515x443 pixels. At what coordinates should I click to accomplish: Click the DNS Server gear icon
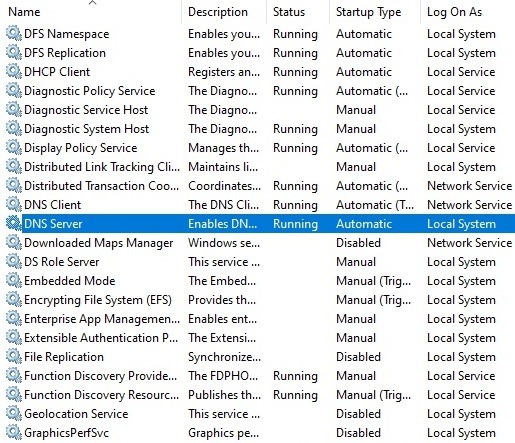tap(14, 223)
